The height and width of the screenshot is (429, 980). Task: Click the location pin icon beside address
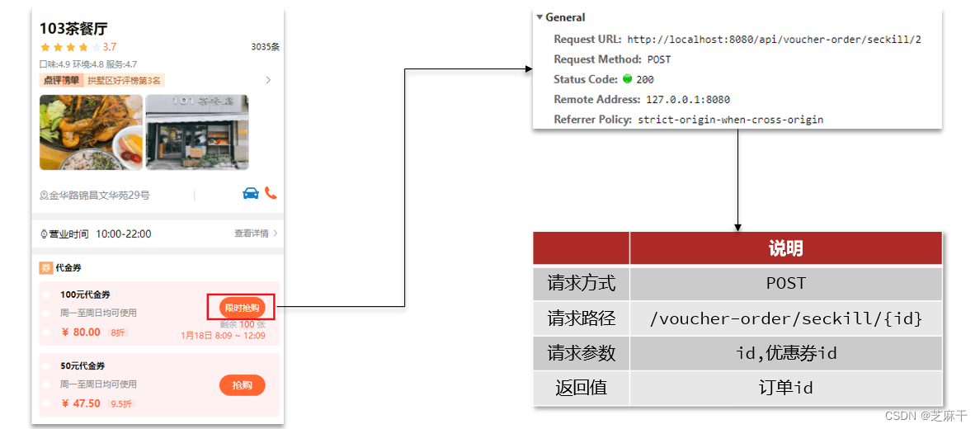click(44, 196)
